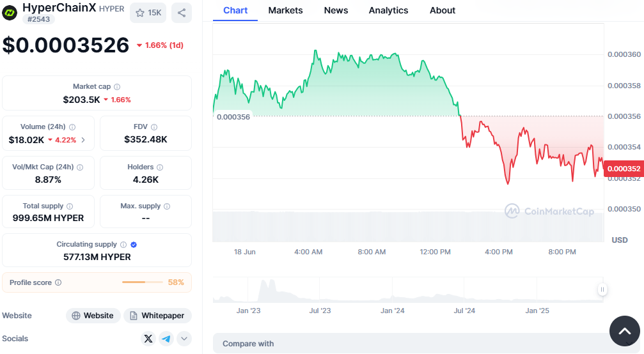
Task: Click the 12:00 PM axis label
Action: [435, 252]
